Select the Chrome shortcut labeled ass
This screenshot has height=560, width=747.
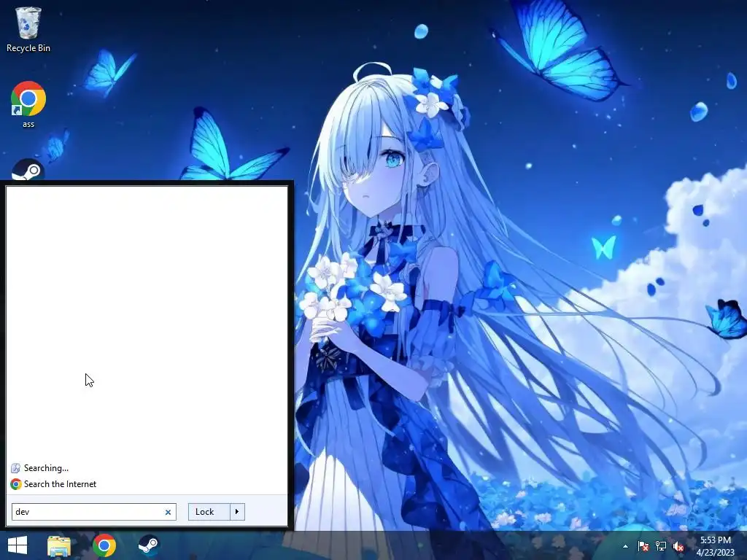click(28, 104)
